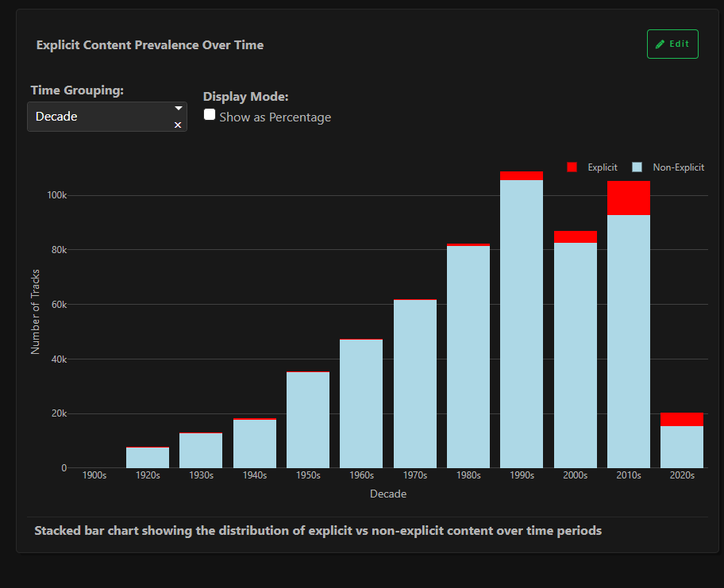Toggle Non-Explicit series via light blue swatch
This screenshot has height=588, width=724.
tap(637, 167)
